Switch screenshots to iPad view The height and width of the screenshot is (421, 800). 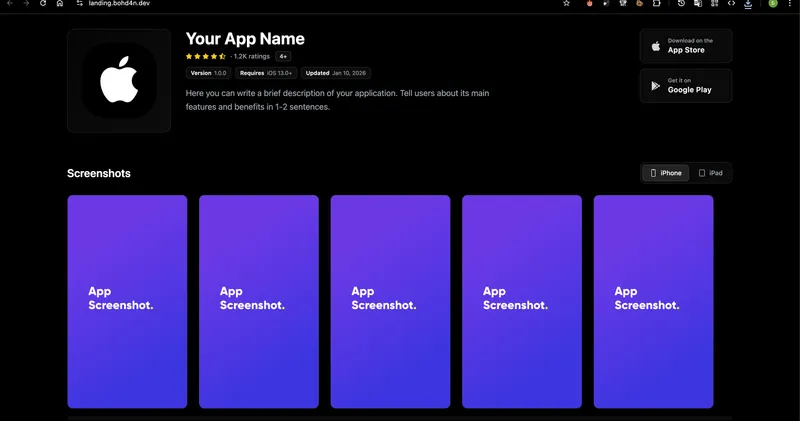coord(710,173)
